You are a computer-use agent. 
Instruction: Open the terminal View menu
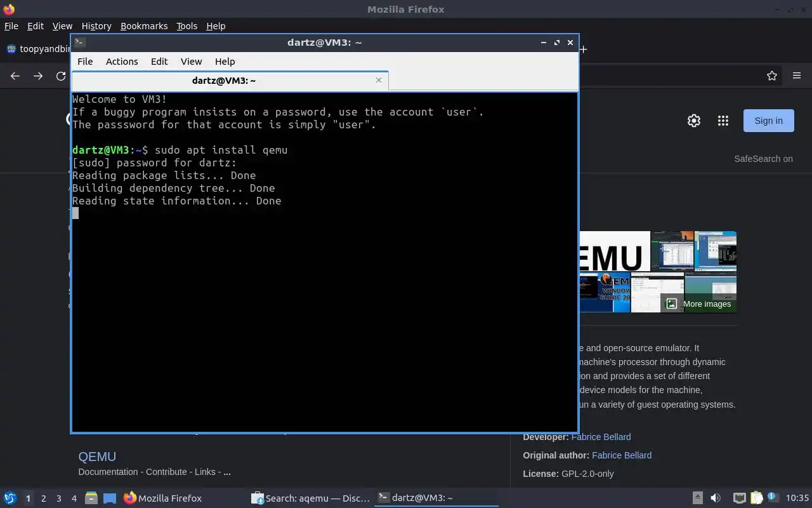[x=191, y=62]
